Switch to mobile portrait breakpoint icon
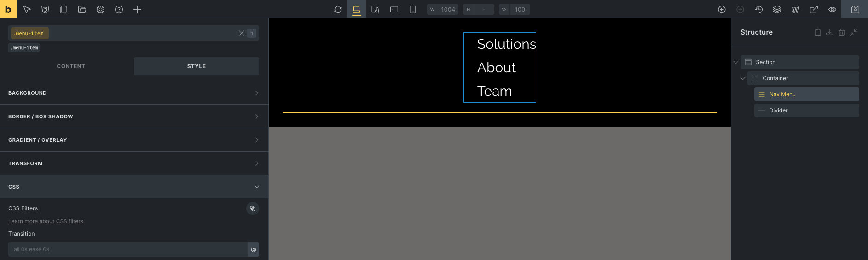The width and height of the screenshot is (868, 260). click(x=413, y=9)
